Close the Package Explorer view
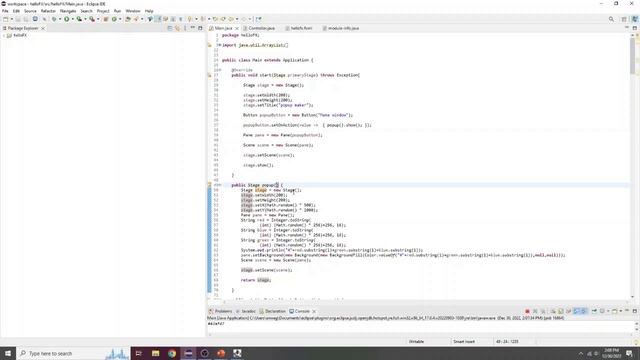The height and width of the screenshot is (360, 640). coord(43,28)
